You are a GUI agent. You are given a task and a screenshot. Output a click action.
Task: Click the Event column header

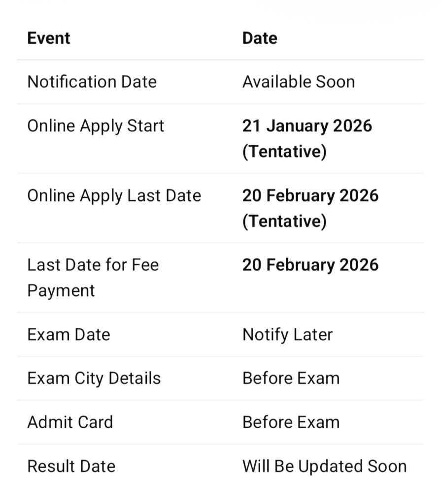[x=49, y=38]
